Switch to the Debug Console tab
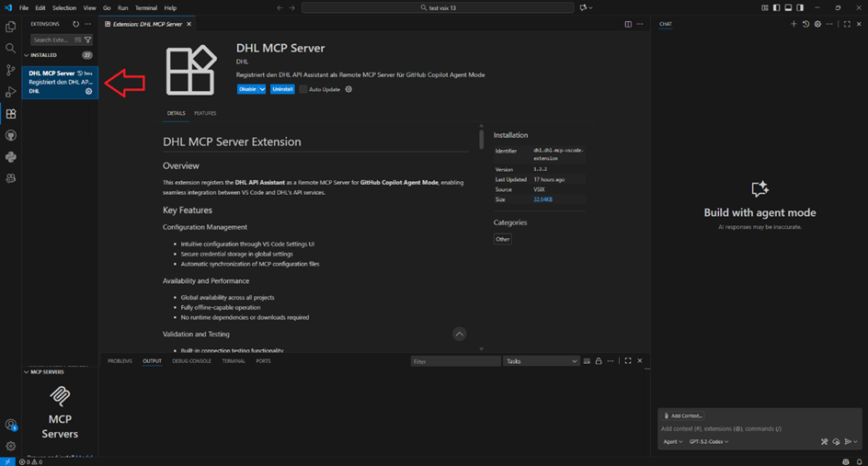 [191, 361]
